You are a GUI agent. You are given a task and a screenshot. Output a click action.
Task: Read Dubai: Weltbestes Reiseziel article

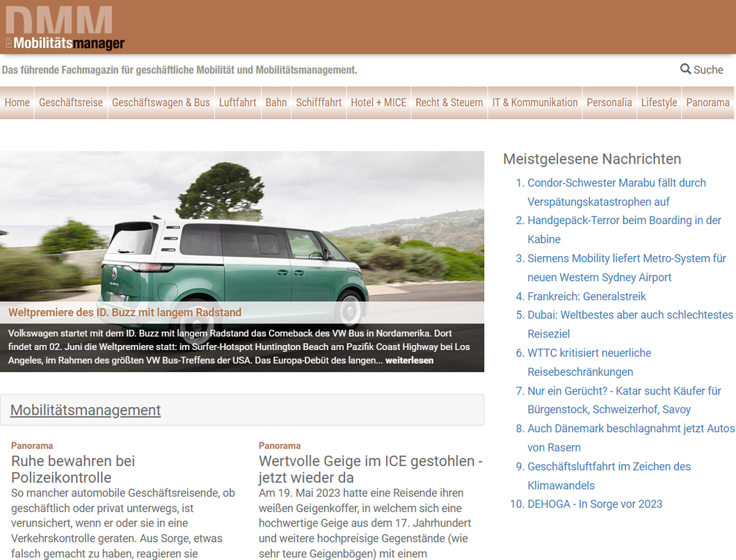pos(630,324)
